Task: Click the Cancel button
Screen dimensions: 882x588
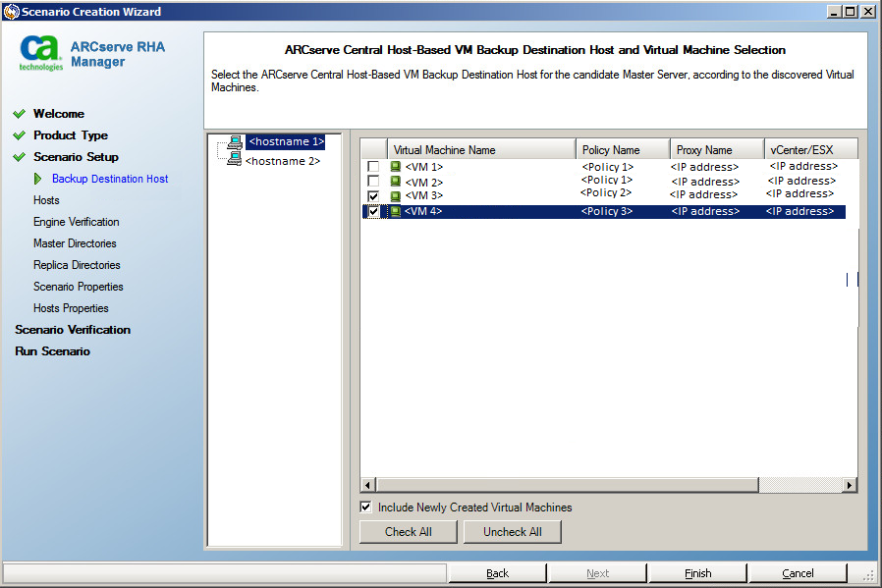Action: 798,572
